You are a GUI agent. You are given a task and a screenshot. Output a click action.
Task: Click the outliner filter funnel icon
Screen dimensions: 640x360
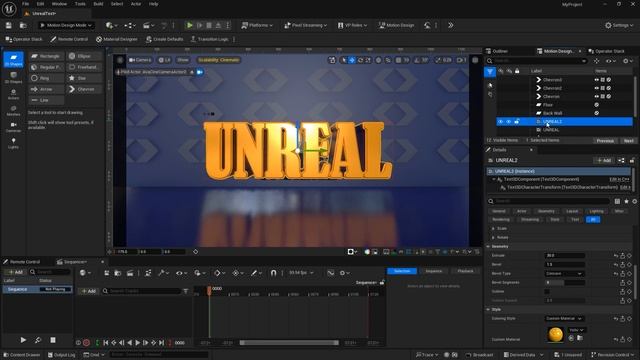tap(490, 72)
